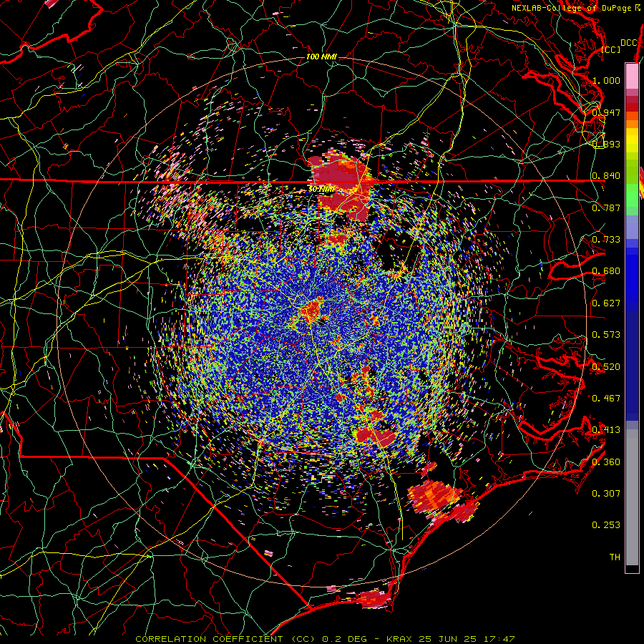
Task: Click the "25 JUN 25 17:47" timestamp
Action: [x=467, y=639]
